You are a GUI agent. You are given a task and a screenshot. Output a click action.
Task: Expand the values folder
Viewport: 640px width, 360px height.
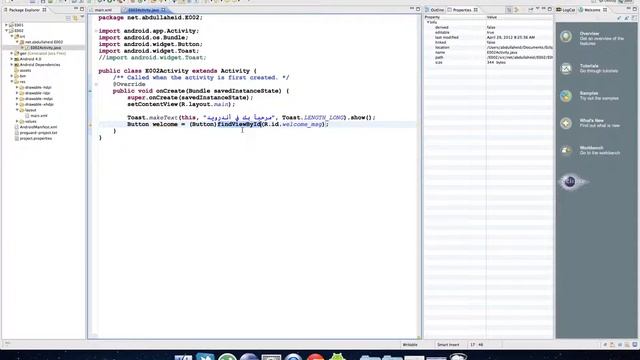17,122
